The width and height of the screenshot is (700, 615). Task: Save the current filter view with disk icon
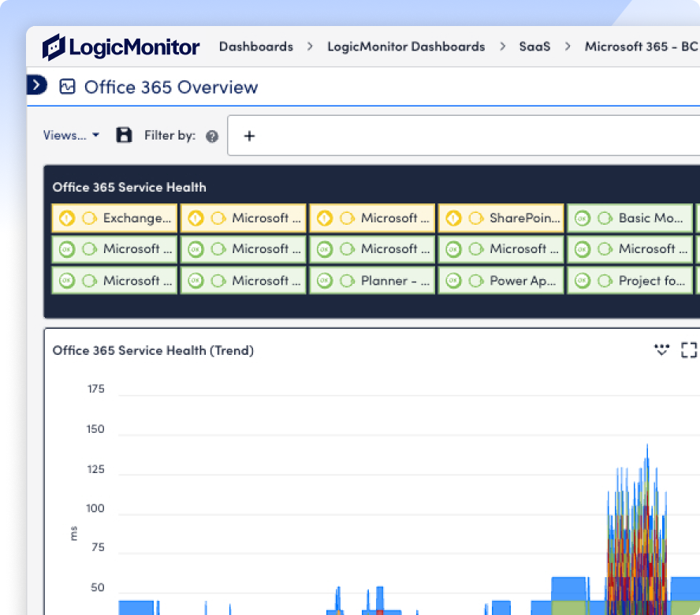(124, 135)
